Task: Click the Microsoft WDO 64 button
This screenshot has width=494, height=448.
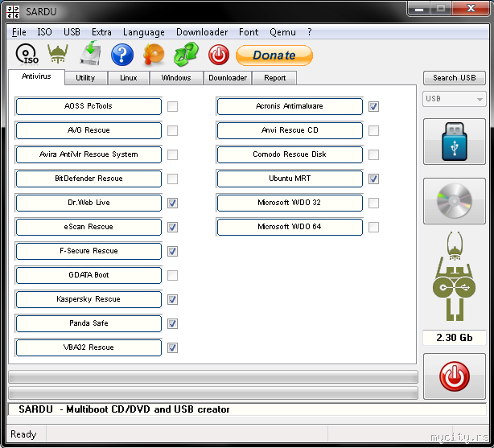Action: (x=290, y=227)
